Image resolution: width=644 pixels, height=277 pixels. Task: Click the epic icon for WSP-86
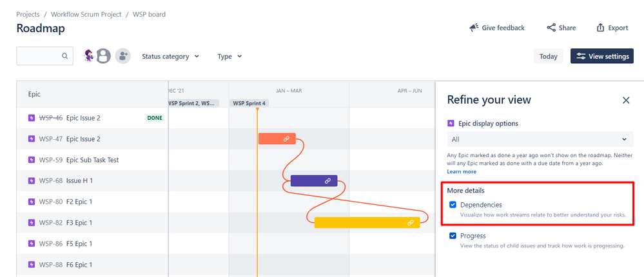tap(32, 244)
